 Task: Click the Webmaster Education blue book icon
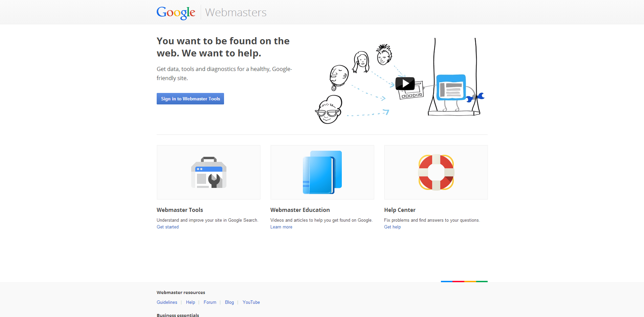tap(322, 172)
